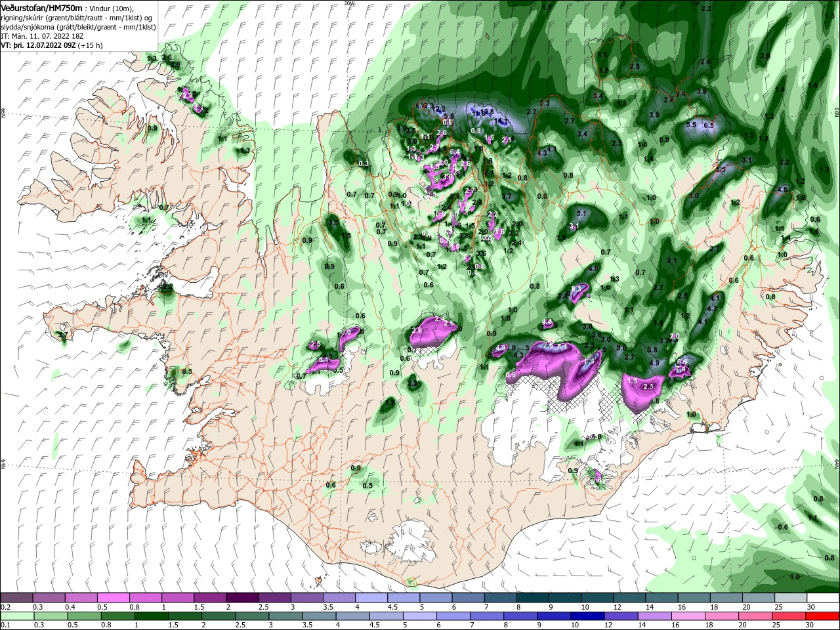The width and height of the screenshot is (840, 630).
Task: Select the crimson 25–30 lower legend swatch
Action: tap(789, 616)
